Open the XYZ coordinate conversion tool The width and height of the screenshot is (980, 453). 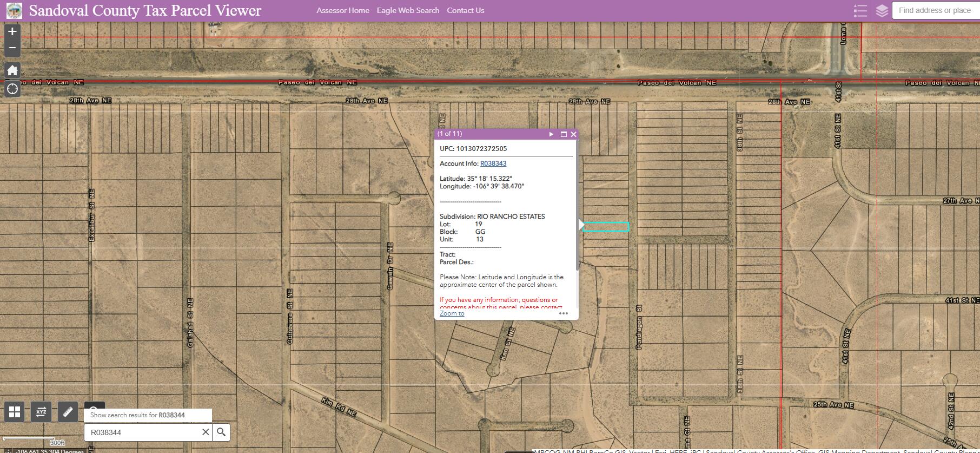(41, 412)
